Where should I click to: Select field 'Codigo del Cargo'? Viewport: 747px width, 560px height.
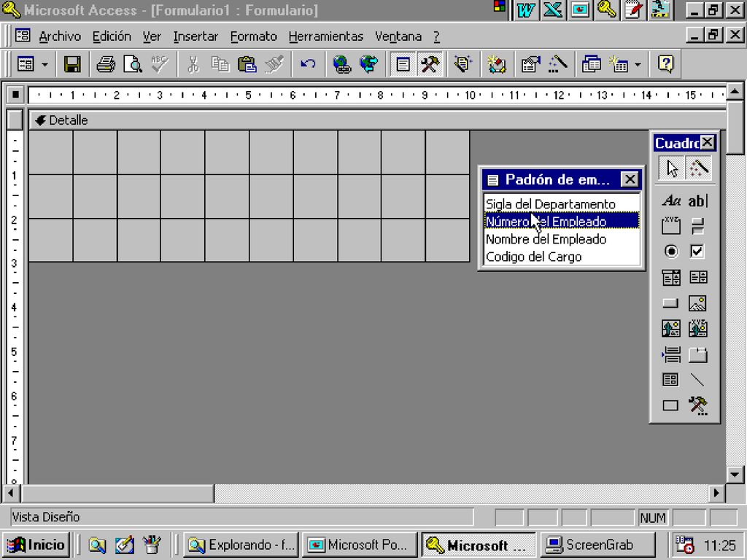562,257
